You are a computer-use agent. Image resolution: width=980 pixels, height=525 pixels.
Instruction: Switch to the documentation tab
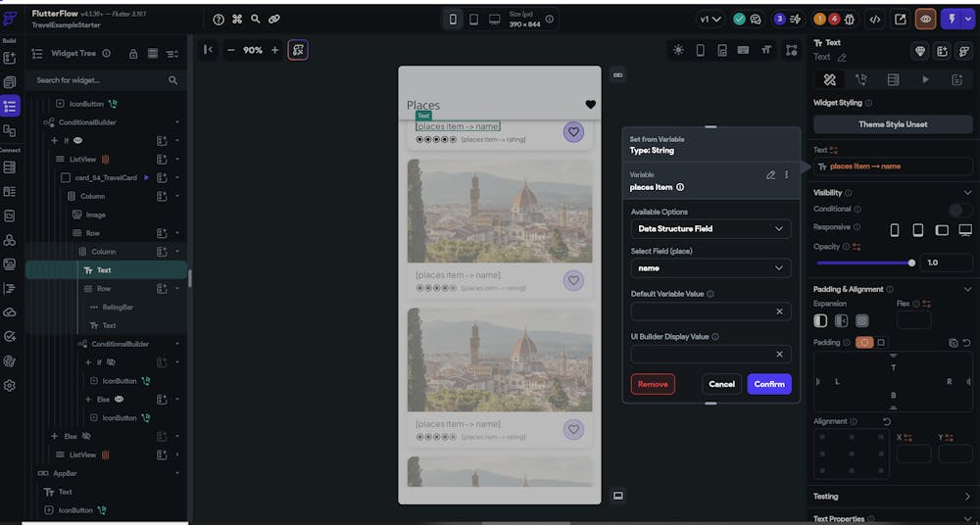[x=956, y=79]
